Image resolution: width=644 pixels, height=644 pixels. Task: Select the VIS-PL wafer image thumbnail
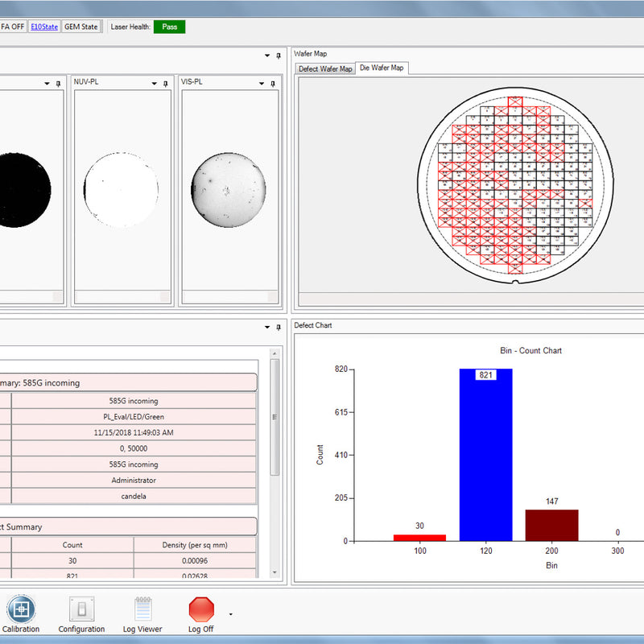tap(228, 190)
